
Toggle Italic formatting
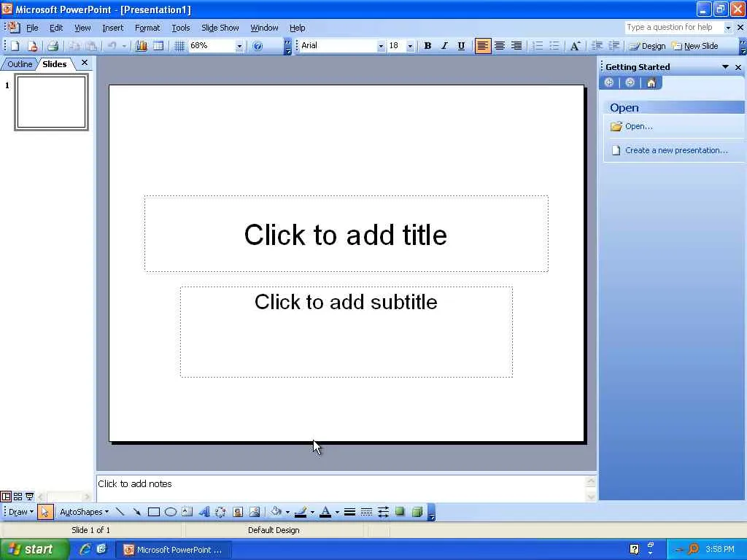tap(444, 46)
